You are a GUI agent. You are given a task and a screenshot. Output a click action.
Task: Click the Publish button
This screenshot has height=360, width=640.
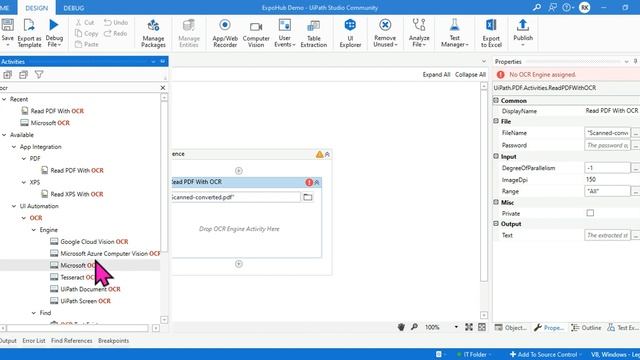[523, 33]
